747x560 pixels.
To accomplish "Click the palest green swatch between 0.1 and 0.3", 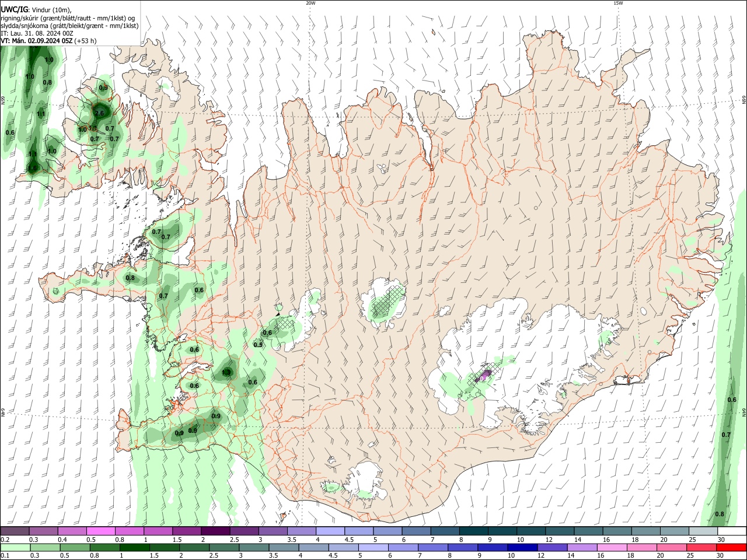I will pyautogui.click(x=15, y=547).
